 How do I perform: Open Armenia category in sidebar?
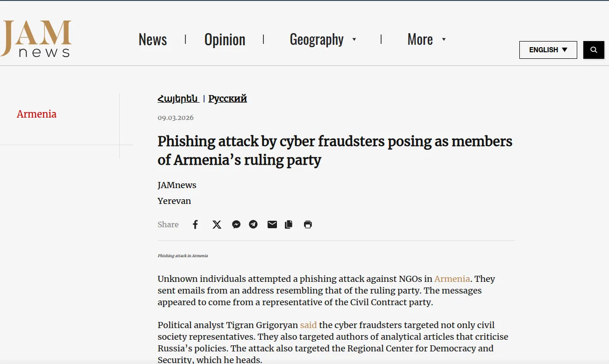[x=36, y=114]
